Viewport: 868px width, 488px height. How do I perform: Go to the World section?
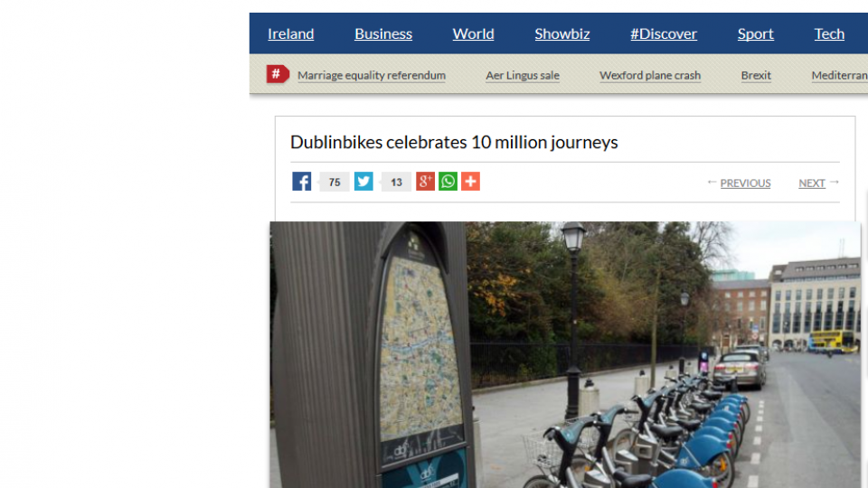[473, 33]
